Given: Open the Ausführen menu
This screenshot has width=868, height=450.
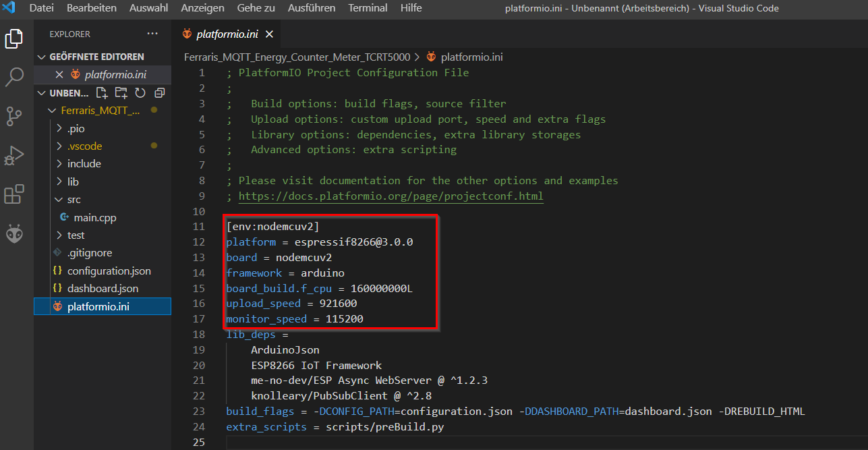Looking at the screenshot, I should [x=312, y=8].
